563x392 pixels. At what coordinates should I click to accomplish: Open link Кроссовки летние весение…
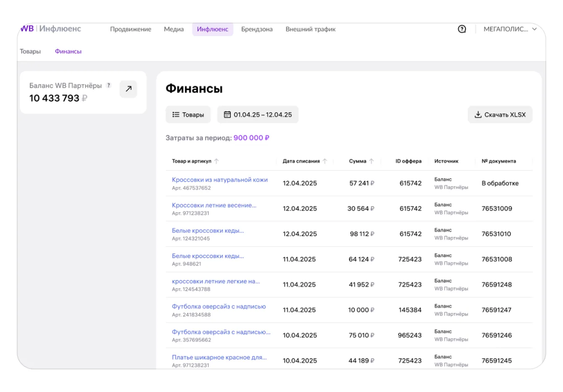(x=214, y=205)
